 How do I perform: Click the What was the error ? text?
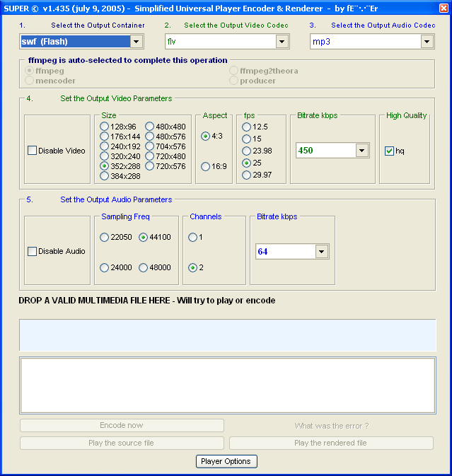pyautogui.click(x=332, y=426)
